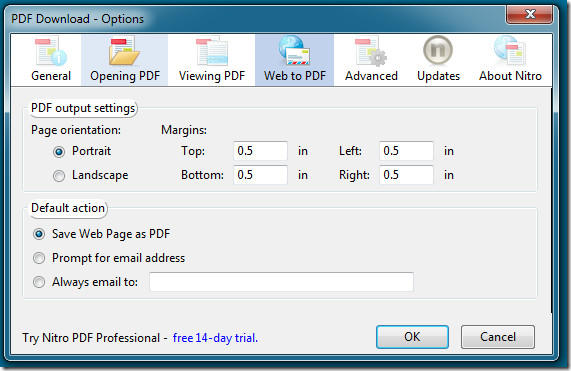Viewport: 571px width, 371px height.
Task: Switch to the Updates tab label
Action: pos(438,76)
